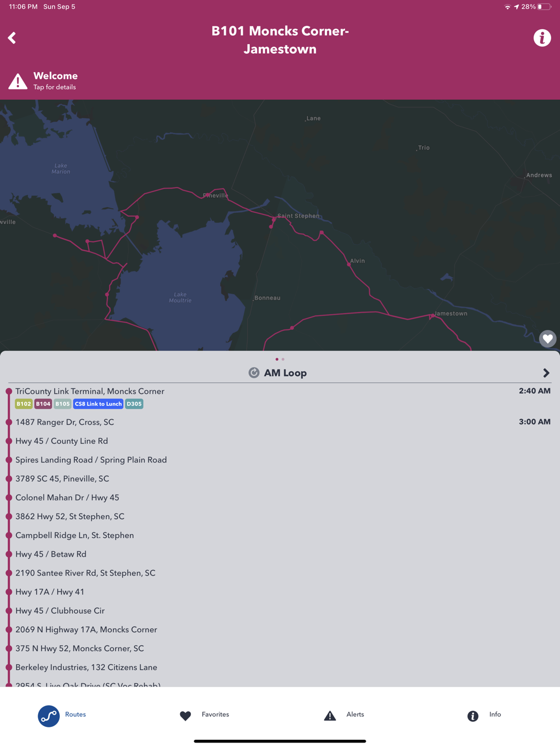Viewport: 560px width, 747px height.
Task: Open Alerts triangle tab icon
Action: (330, 716)
